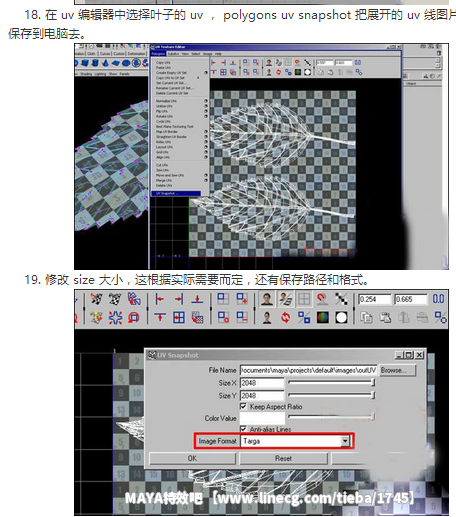This screenshot has height=517, width=456.
Task: Click the Size X slider
Action: [331, 382]
